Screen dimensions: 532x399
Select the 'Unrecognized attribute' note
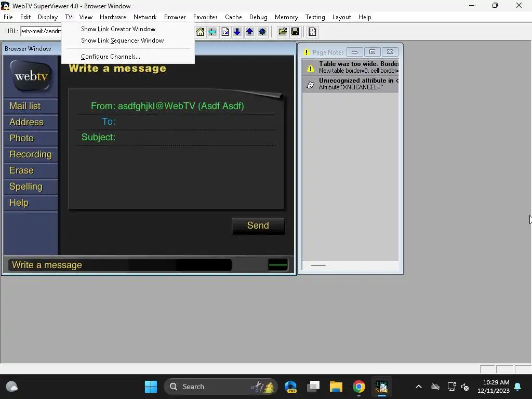tap(350, 84)
